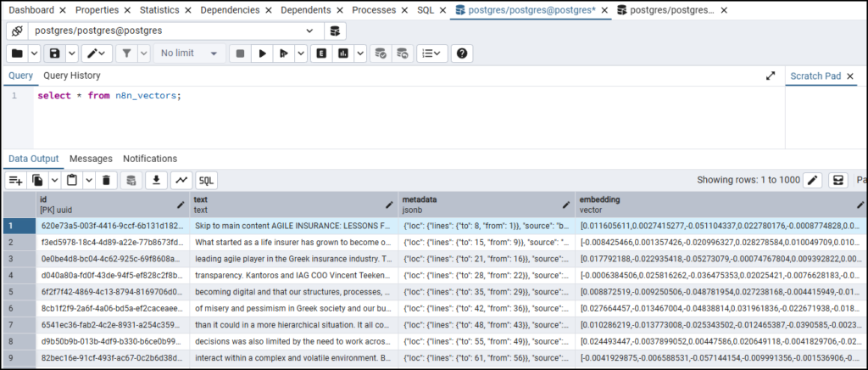The width and height of the screenshot is (868, 370).
Task: Switch to the SQL tab
Action: [426, 10]
